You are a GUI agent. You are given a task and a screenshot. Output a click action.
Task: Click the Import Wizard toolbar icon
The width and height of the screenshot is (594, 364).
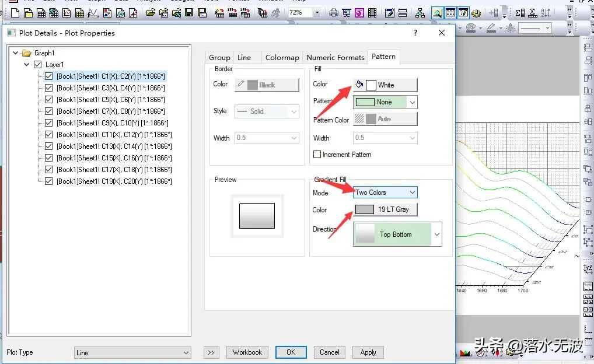(x=219, y=13)
